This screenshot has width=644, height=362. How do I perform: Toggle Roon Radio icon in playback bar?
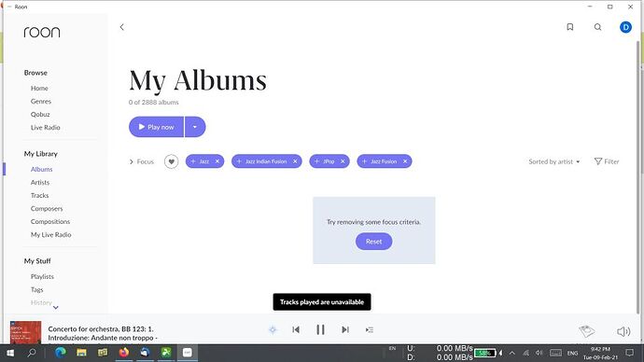click(x=273, y=329)
